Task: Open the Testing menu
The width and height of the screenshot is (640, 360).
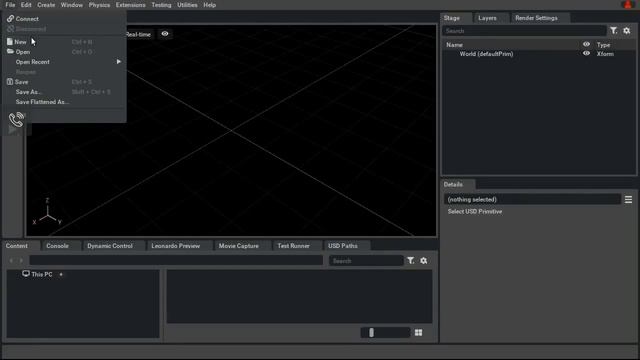Action: tap(161, 5)
